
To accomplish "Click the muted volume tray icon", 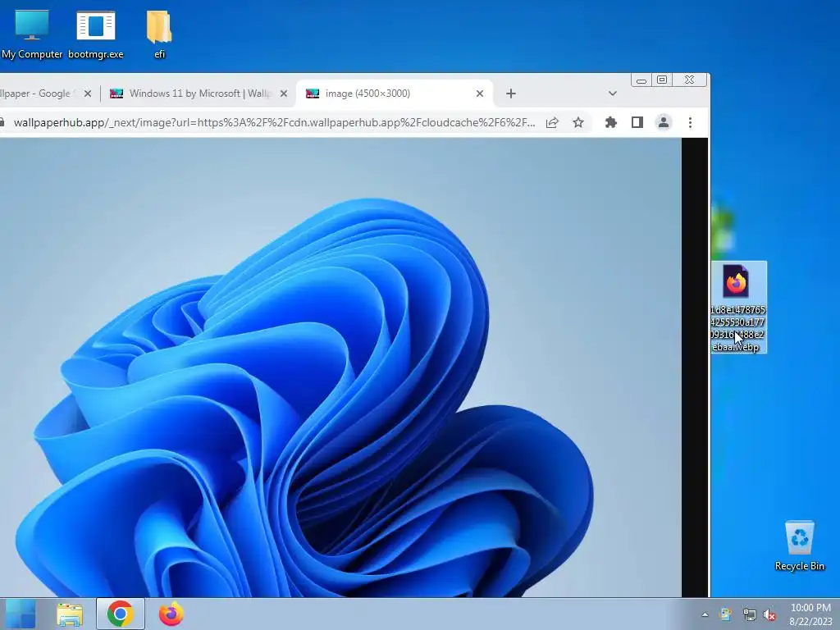I will pos(769,614).
